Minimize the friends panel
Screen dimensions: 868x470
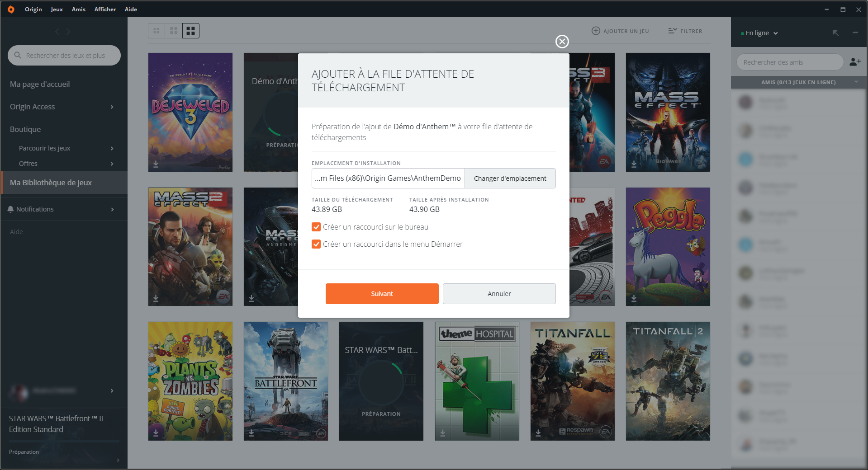[x=855, y=33]
